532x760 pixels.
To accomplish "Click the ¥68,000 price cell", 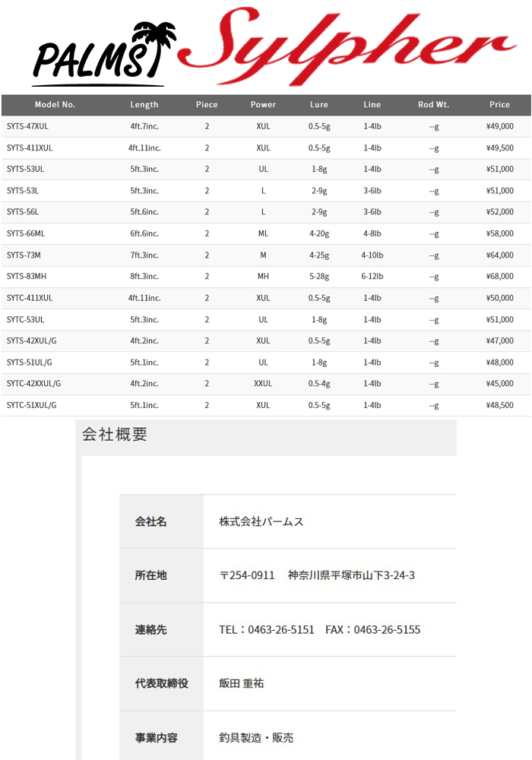I will 499,277.
